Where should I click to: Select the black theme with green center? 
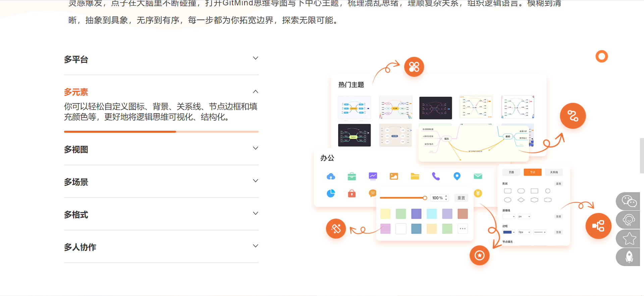tap(355, 135)
